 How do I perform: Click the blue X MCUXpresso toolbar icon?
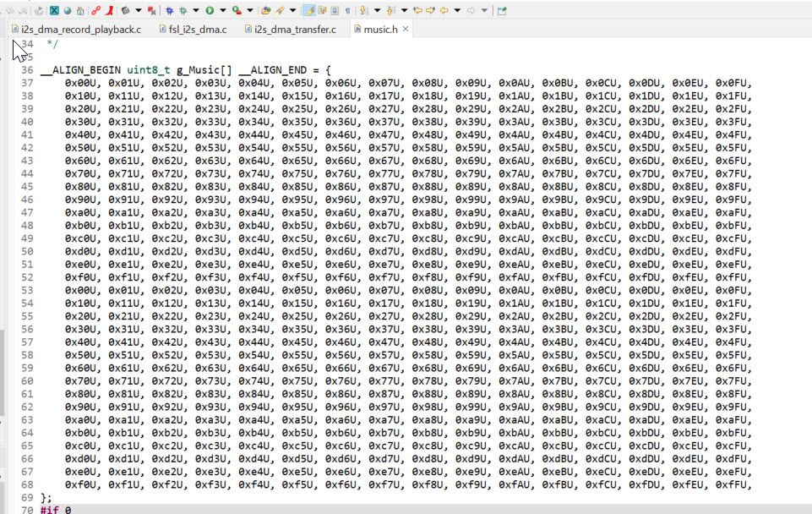tap(54, 10)
